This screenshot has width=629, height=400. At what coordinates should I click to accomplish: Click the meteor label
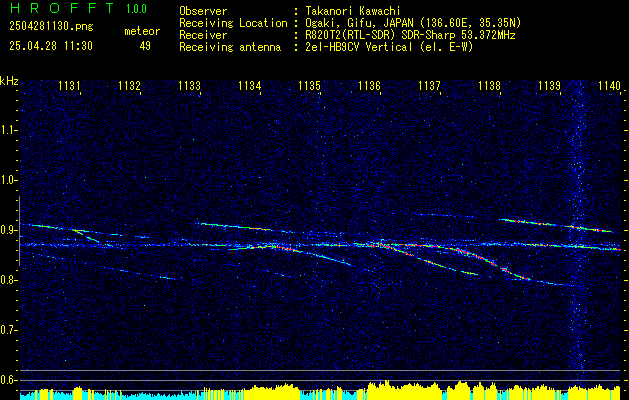[142, 31]
